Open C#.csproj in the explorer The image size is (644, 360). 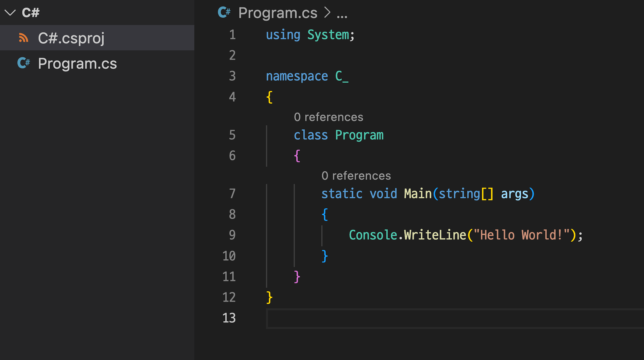point(71,38)
